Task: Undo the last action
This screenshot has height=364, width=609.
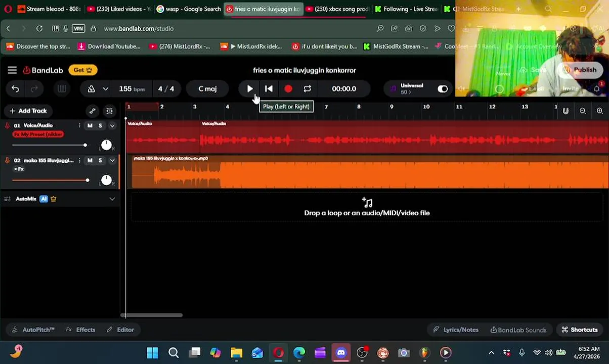Action: point(15,89)
